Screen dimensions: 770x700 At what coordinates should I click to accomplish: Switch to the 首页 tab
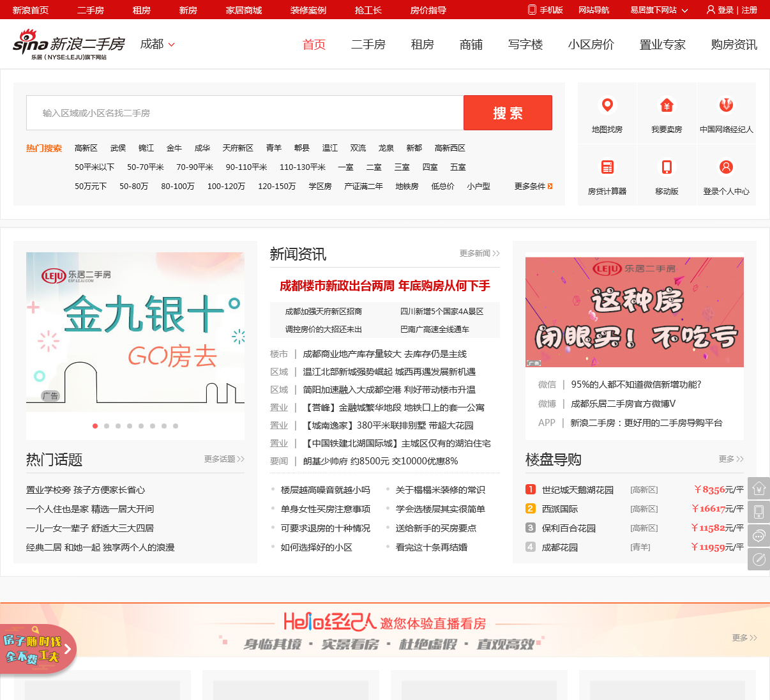(x=314, y=44)
